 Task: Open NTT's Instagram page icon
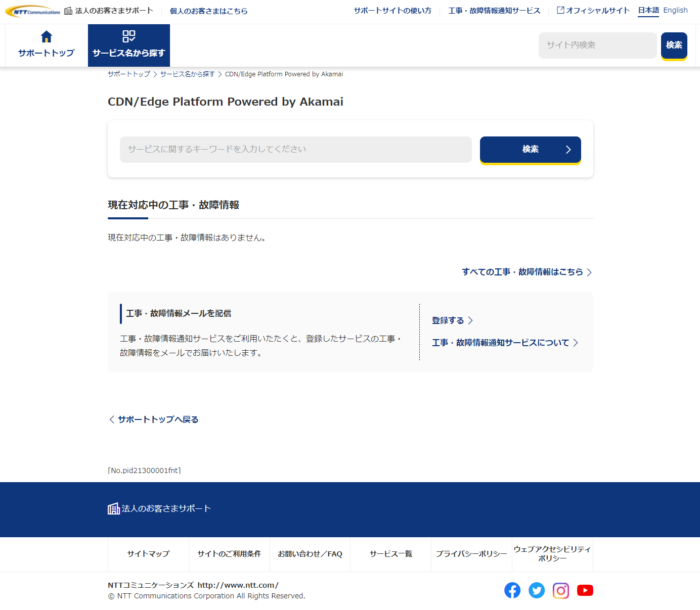561,590
